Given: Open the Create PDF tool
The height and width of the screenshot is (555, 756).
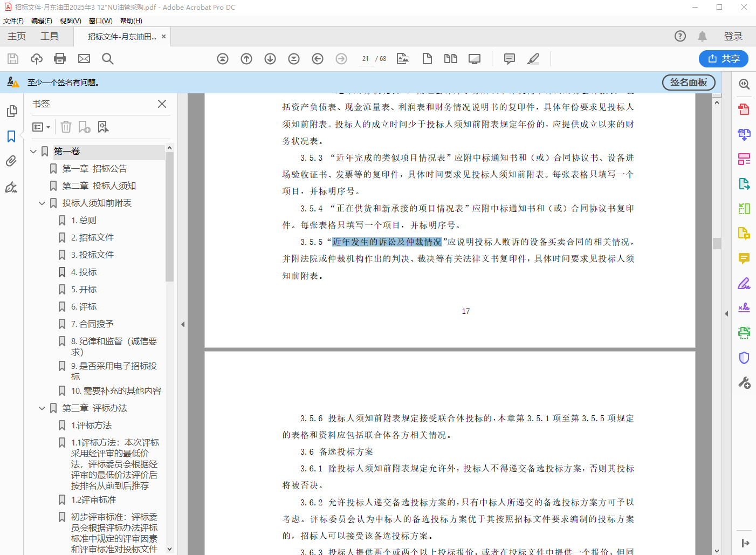Looking at the screenshot, I should (x=744, y=109).
